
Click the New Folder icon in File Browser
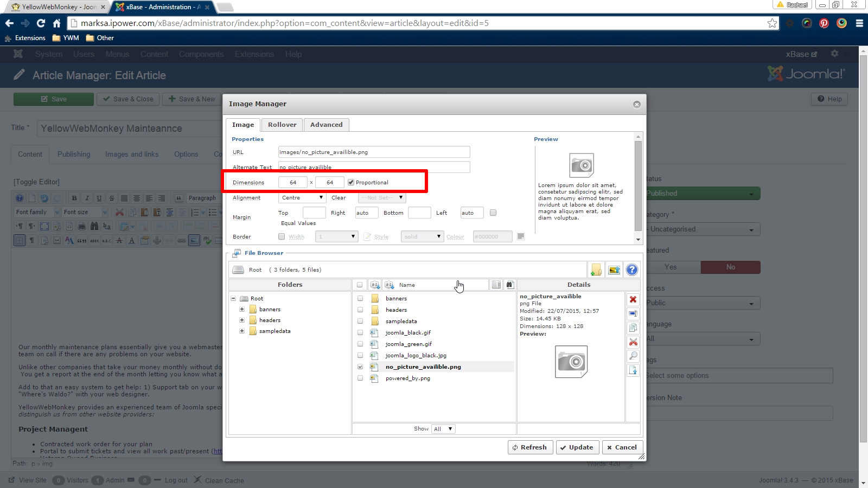pyautogui.click(x=596, y=269)
